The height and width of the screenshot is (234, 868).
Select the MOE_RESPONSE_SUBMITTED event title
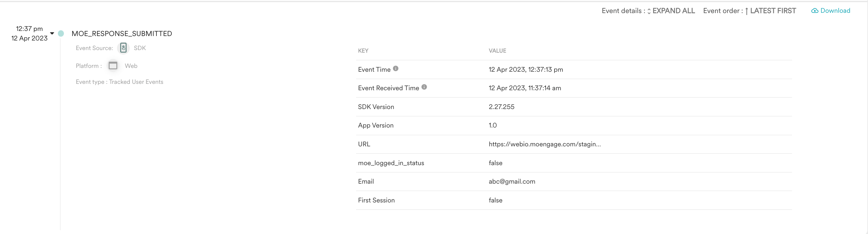pyautogui.click(x=122, y=33)
